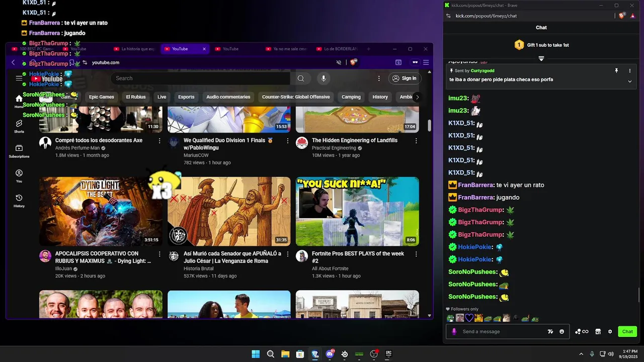This screenshot has height=362, width=644.
Task: Insert the fire emote in chat
Action: point(478,318)
